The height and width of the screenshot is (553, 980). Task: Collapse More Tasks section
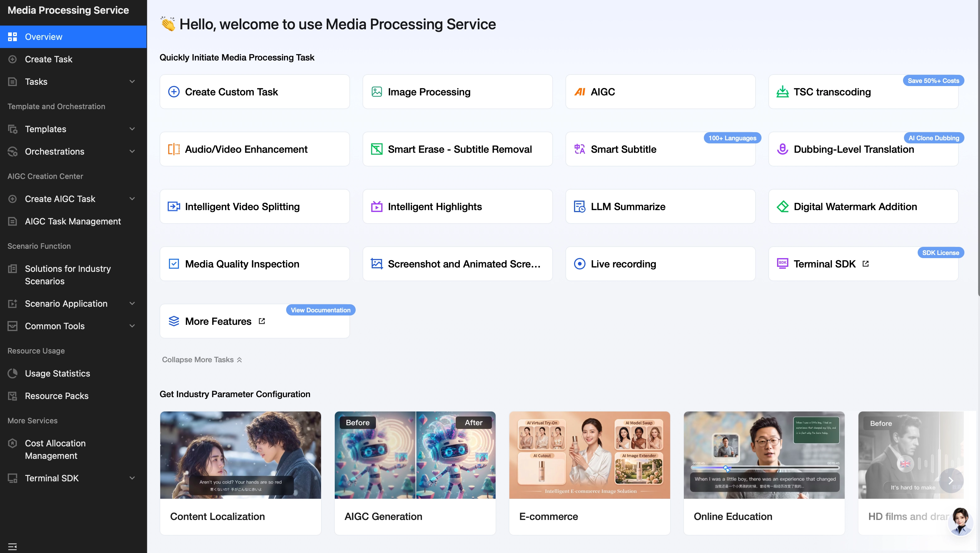click(202, 359)
